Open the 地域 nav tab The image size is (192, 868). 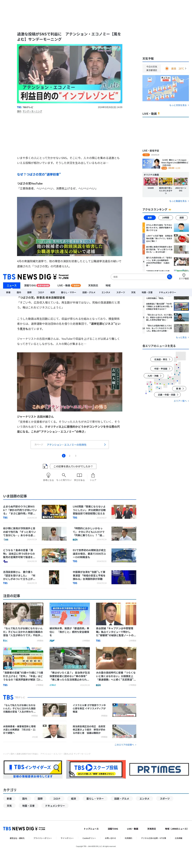point(108,285)
